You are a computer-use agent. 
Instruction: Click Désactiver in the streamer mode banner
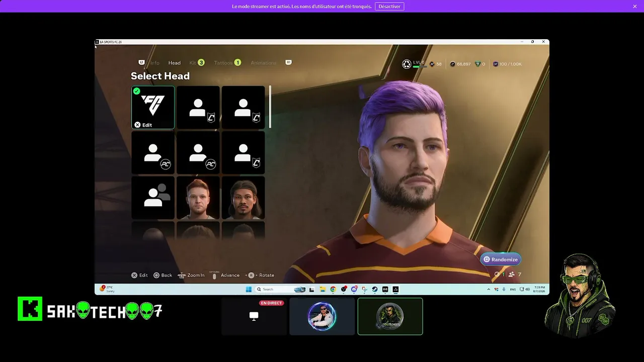pos(389,7)
